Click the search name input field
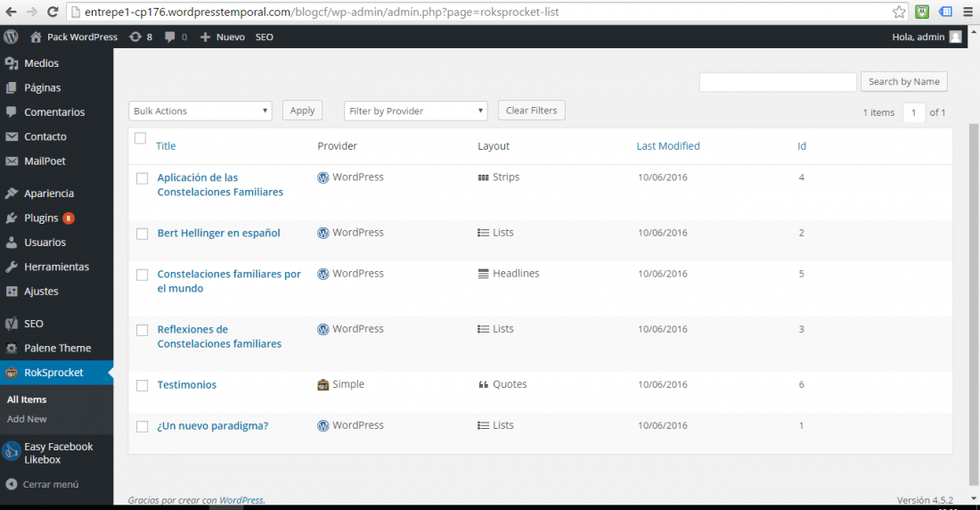Screen dimensions: 980x510 (778, 82)
